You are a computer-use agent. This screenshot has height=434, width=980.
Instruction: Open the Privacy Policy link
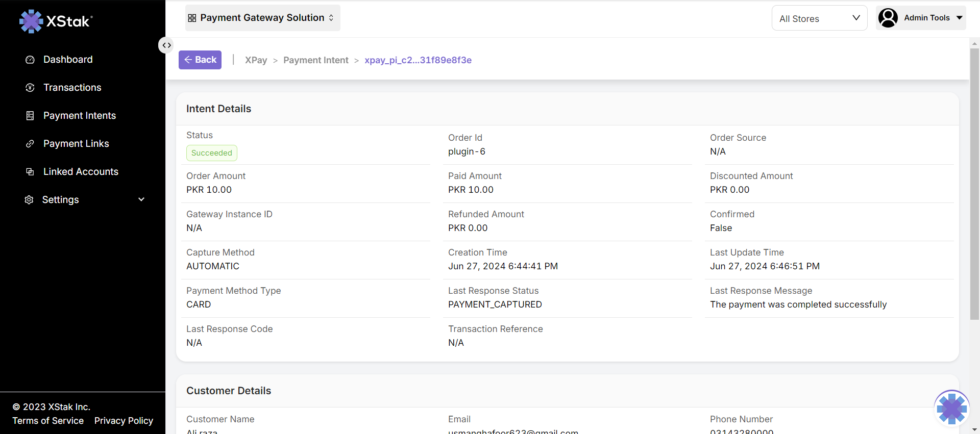(x=124, y=421)
